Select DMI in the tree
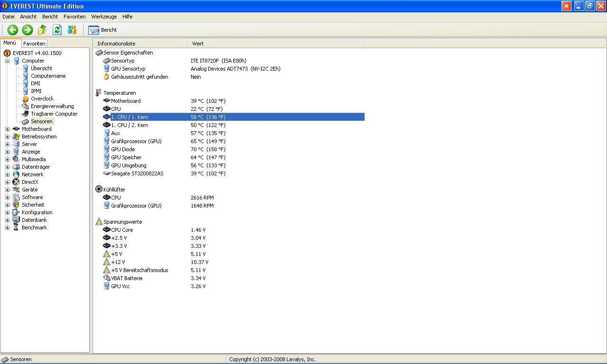Image resolution: width=607 pixels, height=364 pixels. point(36,83)
